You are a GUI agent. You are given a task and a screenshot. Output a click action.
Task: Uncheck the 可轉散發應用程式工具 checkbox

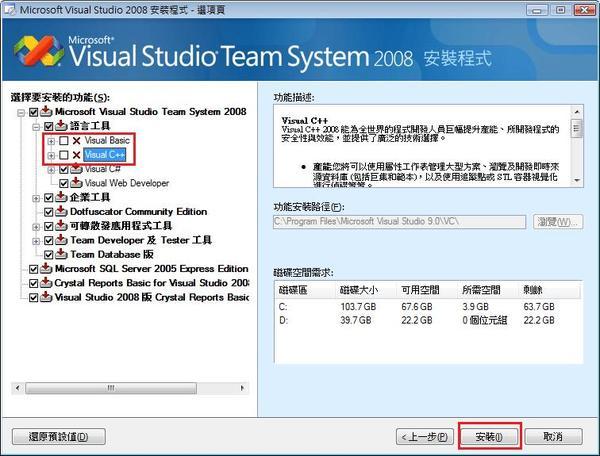pos(49,226)
